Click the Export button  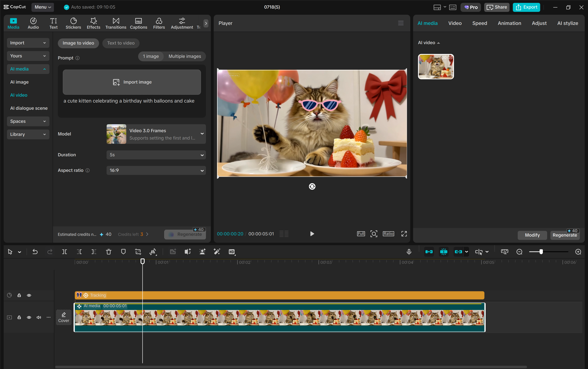pyautogui.click(x=526, y=7)
